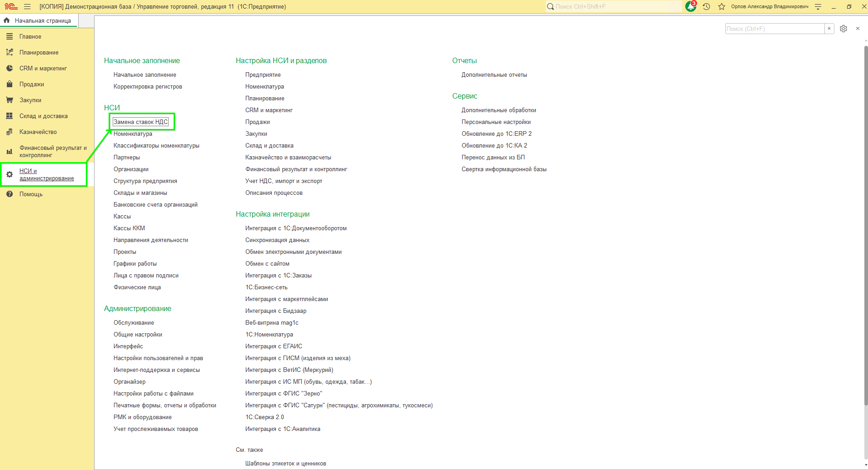Open the notifications bell icon
868x470 pixels.
click(x=691, y=6)
